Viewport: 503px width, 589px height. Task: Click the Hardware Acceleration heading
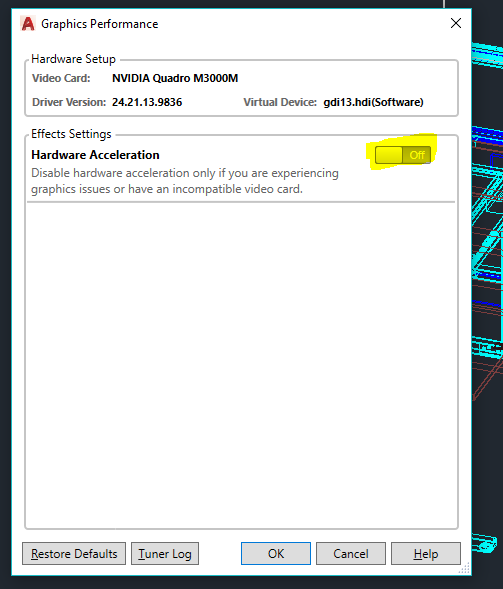click(x=95, y=155)
